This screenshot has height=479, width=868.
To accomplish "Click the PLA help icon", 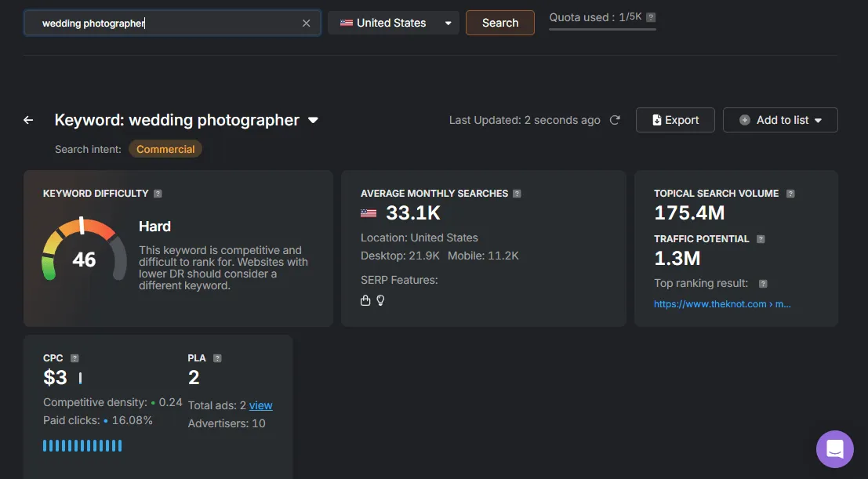I will pos(217,358).
